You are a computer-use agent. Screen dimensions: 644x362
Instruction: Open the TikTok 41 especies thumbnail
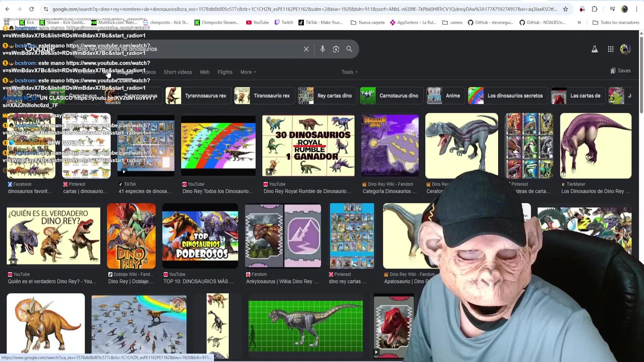tap(146, 146)
